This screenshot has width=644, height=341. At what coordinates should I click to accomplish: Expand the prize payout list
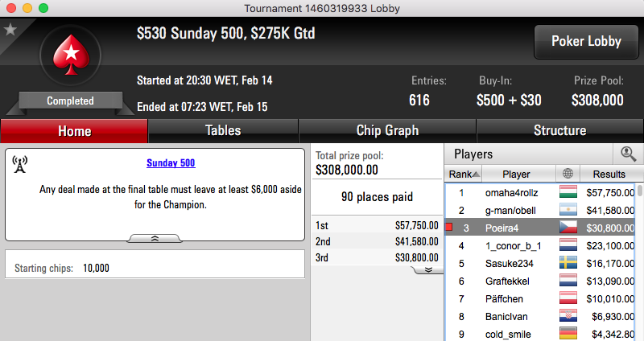point(428,269)
